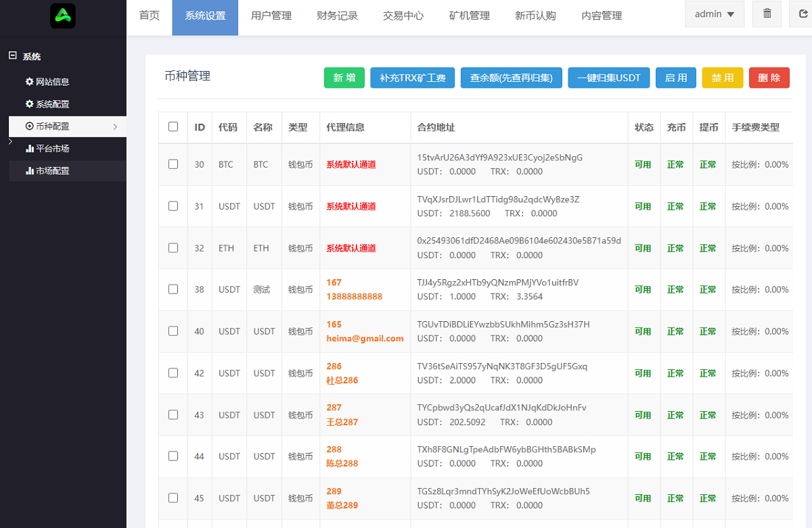Screen dimensions: 812x528
Task: Click the 合约地址 column header
Action: click(436, 127)
